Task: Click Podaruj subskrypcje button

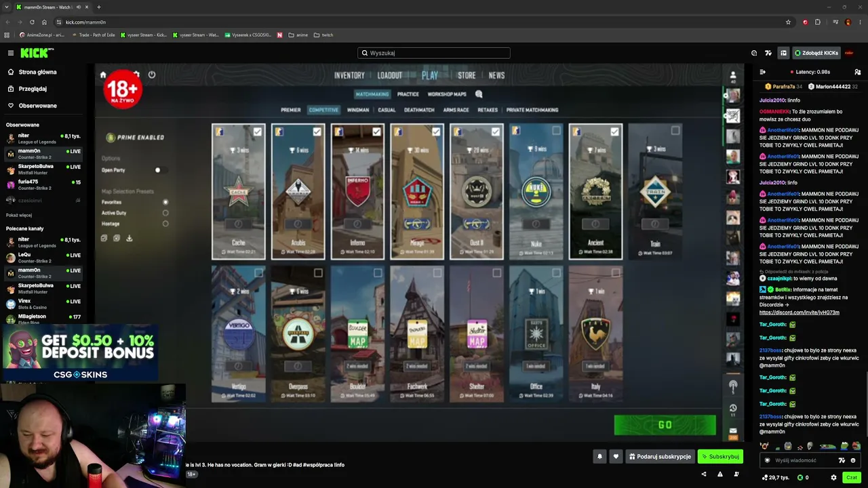Action: (660, 457)
